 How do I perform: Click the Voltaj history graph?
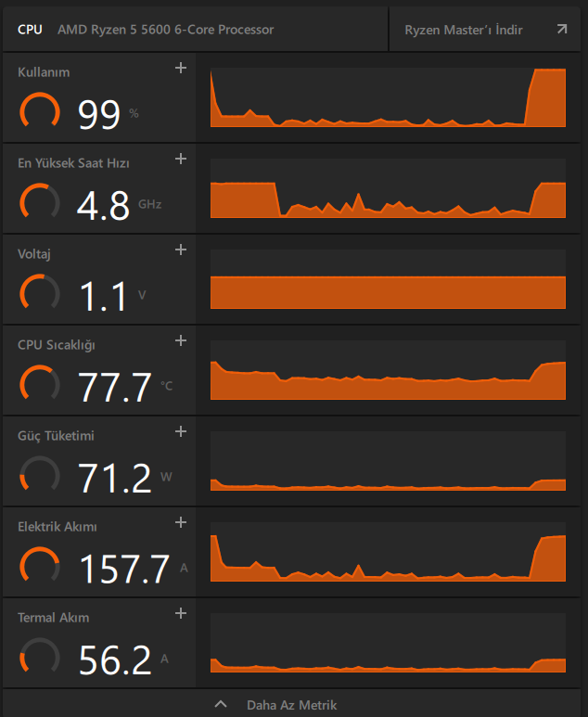point(388,279)
